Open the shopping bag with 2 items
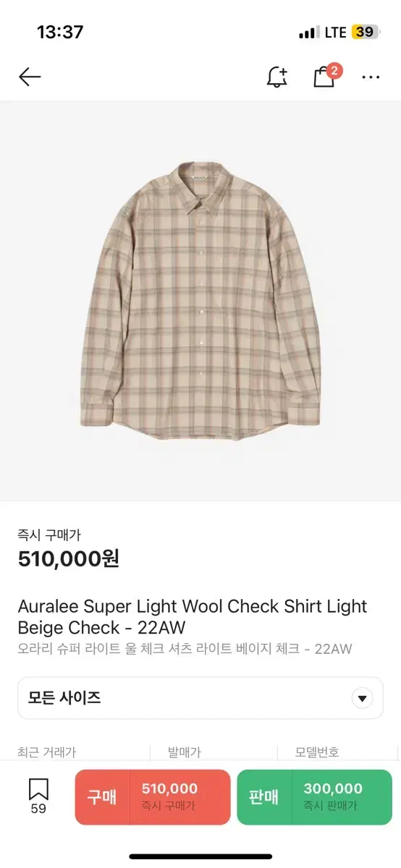This screenshot has height=868, width=401. pos(324,77)
